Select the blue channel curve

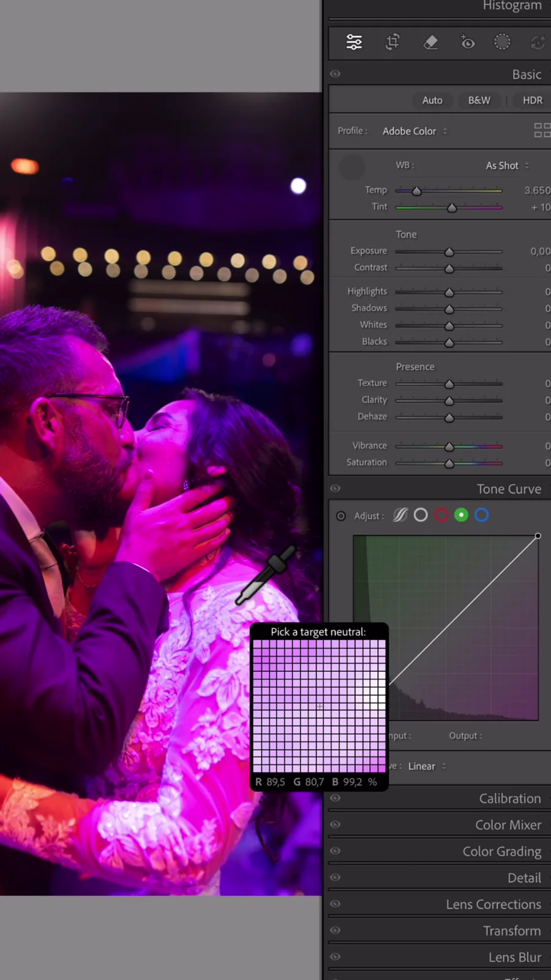coord(482,515)
